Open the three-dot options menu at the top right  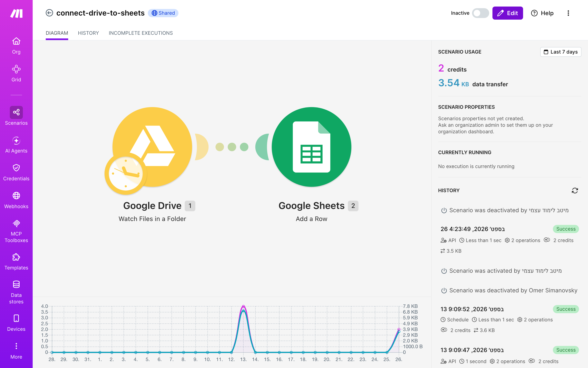pyautogui.click(x=568, y=13)
